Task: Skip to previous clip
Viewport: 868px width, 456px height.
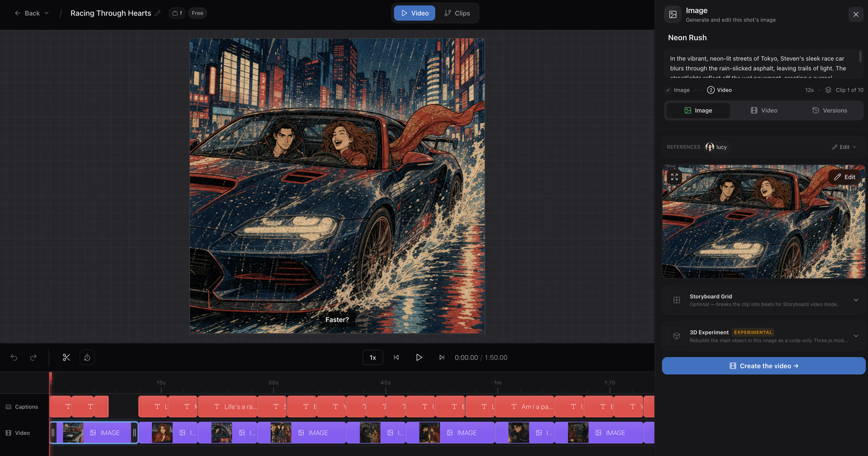Action: coord(396,357)
